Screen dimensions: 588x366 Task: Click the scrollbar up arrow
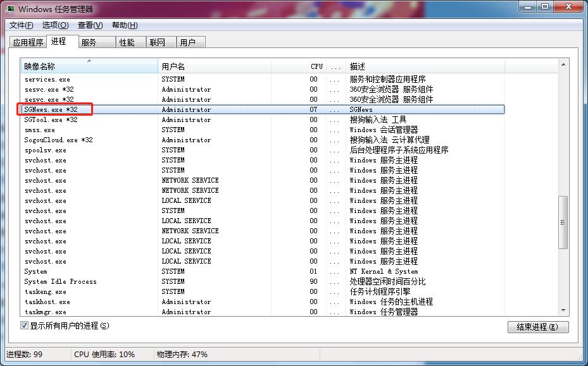(563, 65)
